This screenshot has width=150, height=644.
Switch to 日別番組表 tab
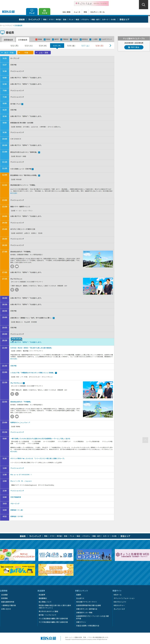[x=23, y=40]
